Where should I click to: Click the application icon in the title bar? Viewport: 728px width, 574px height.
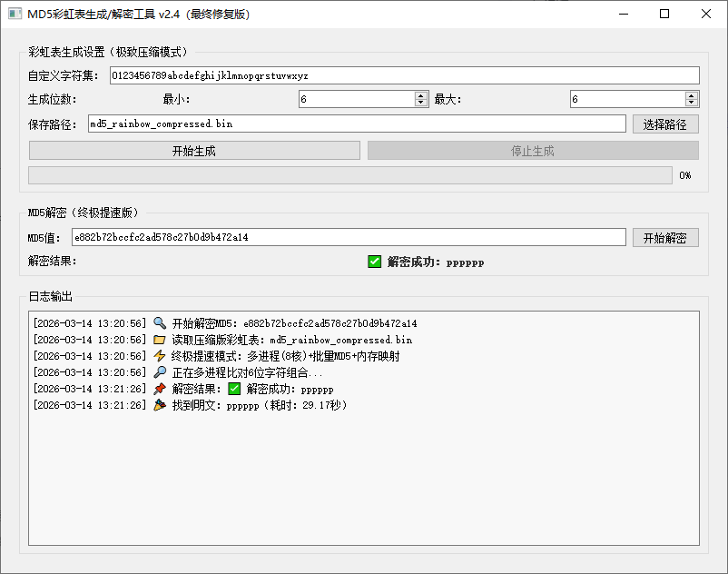point(14,14)
